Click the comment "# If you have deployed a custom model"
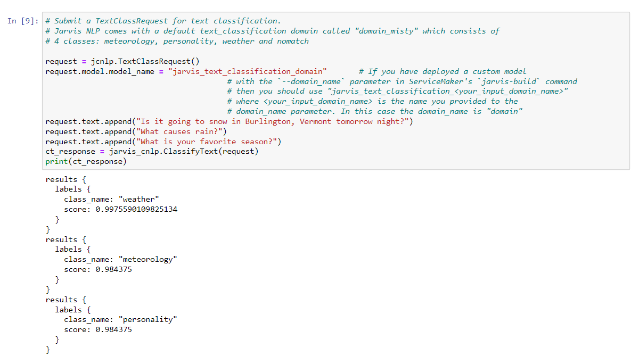639x364 pixels. point(443,71)
